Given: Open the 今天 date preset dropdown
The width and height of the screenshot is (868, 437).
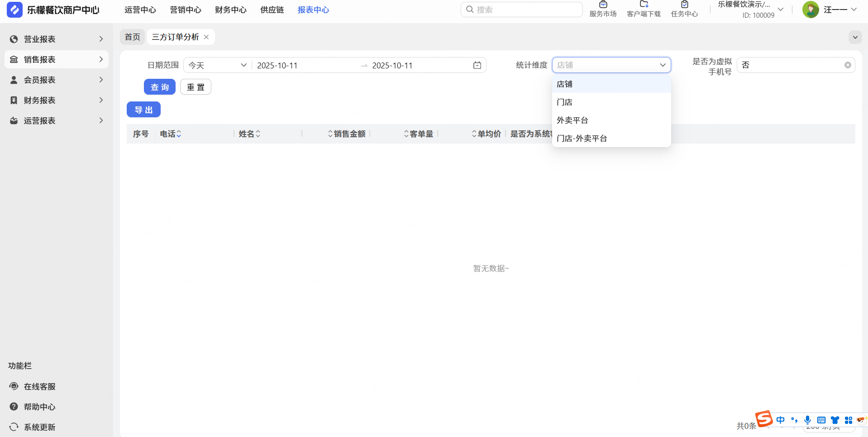Looking at the screenshot, I should point(217,65).
